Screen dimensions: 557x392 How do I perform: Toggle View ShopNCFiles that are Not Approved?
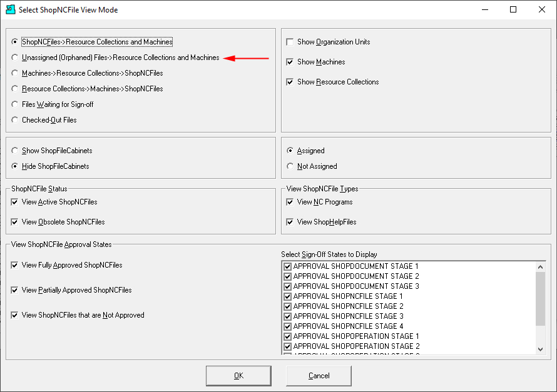(x=14, y=315)
